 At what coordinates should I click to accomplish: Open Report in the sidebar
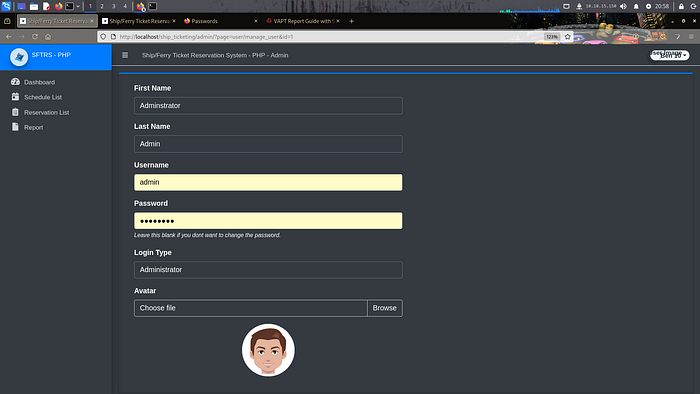click(x=56, y=127)
